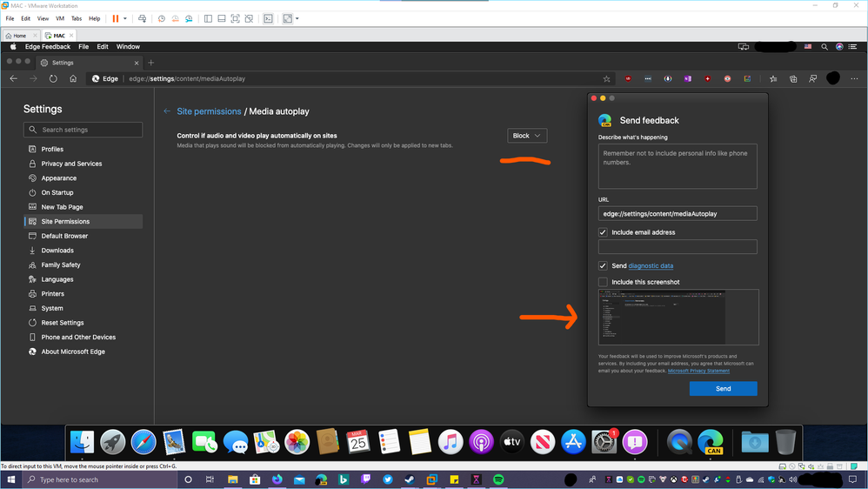868x489 pixels.
Task: Open the macOS Apple menu
Action: tap(13, 47)
